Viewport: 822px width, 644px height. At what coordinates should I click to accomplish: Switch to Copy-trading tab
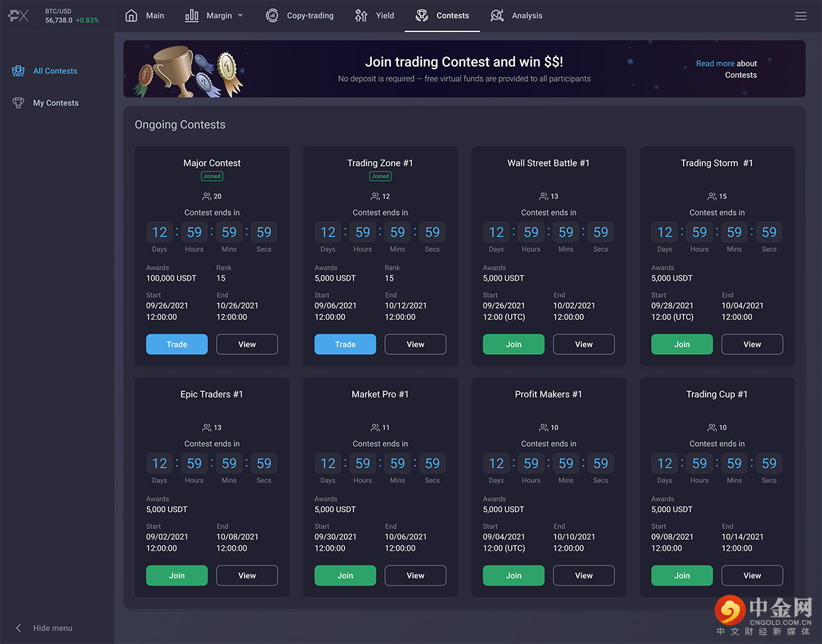click(300, 16)
